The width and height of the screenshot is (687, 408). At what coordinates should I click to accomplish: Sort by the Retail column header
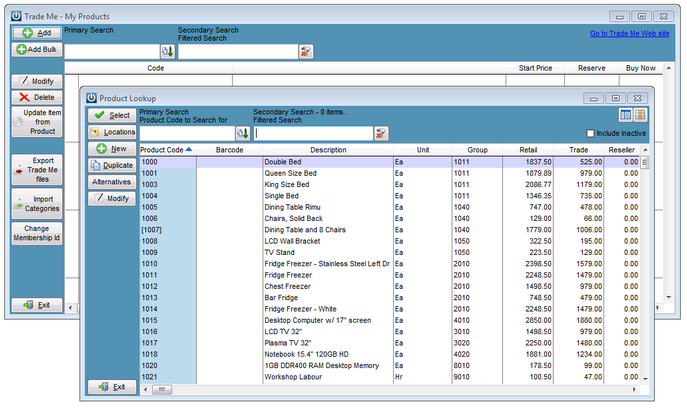[x=528, y=150]
